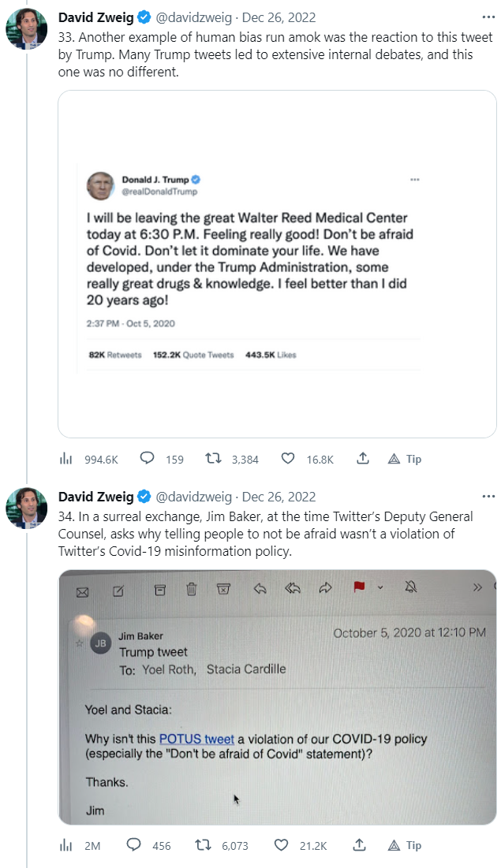Viewport: 501px width, 868px height.
Task: Click the red flag icon in email toolbar
Action: pyautogui.click(x=360, y=587)
